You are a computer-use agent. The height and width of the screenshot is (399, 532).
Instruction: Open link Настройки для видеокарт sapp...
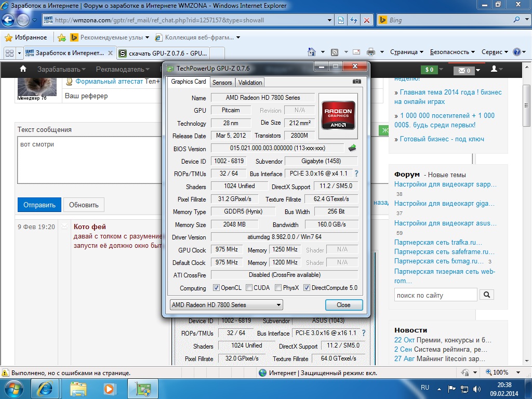pos(445,184)
